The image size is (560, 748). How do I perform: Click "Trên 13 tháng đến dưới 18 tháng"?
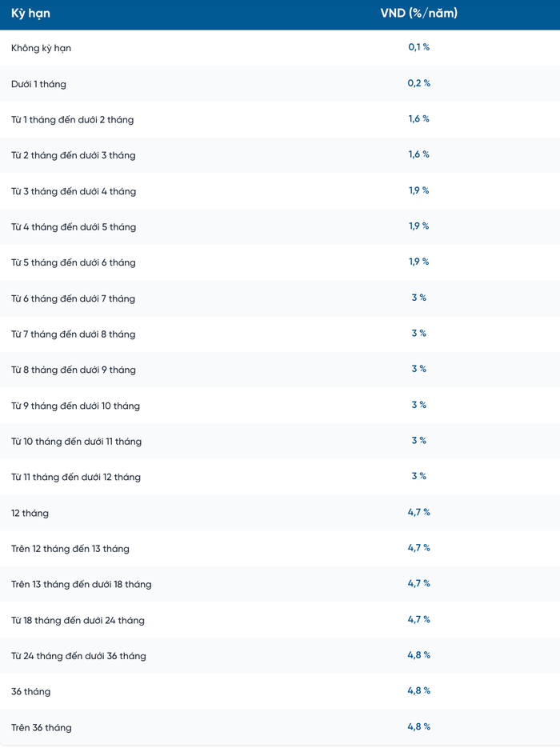[81, 584]
